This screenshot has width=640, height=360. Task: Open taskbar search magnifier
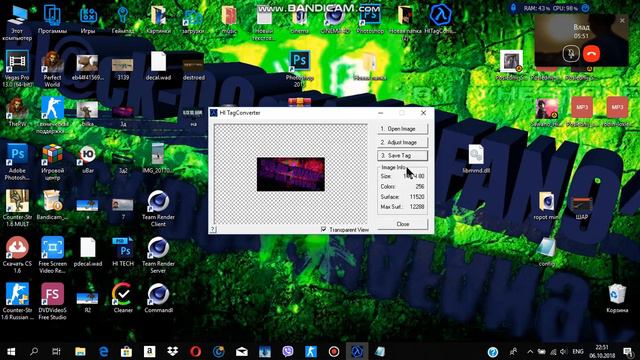pyautogui.click(x=34, y=351)
